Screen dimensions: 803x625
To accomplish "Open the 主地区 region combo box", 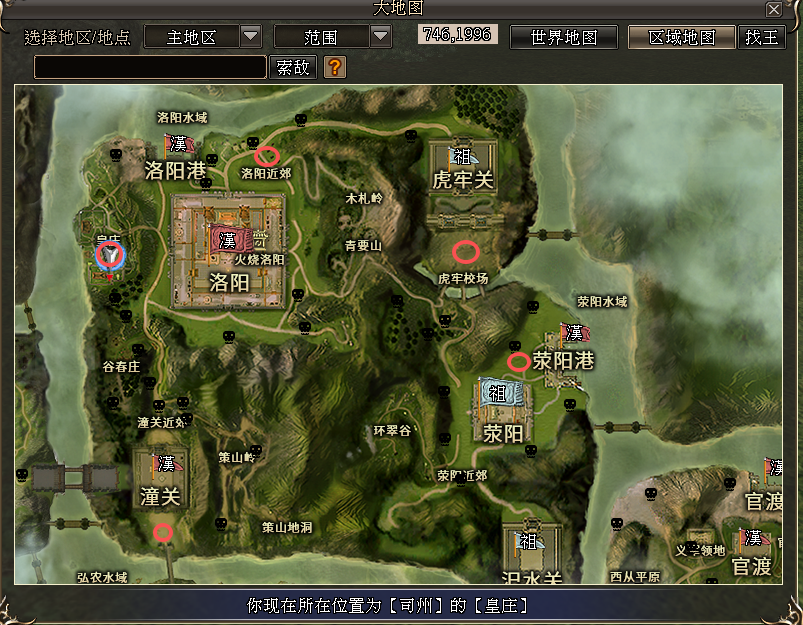I will (192, 37).
